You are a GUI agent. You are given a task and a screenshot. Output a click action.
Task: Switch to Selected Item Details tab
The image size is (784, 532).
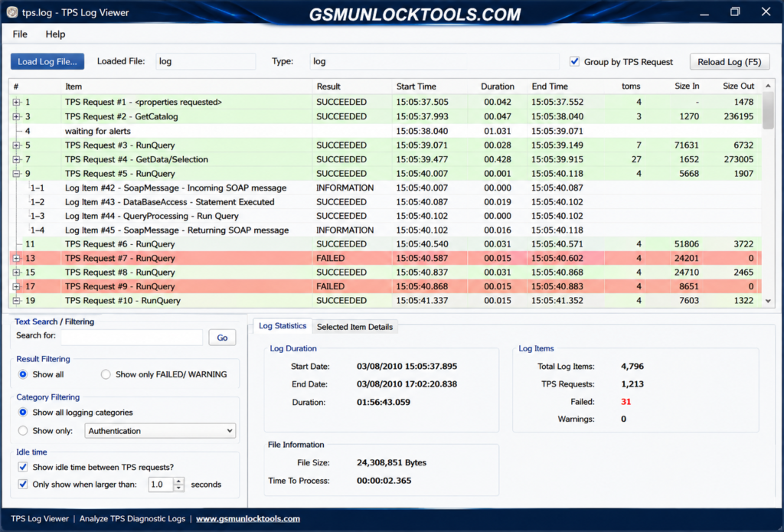point(354,327)
